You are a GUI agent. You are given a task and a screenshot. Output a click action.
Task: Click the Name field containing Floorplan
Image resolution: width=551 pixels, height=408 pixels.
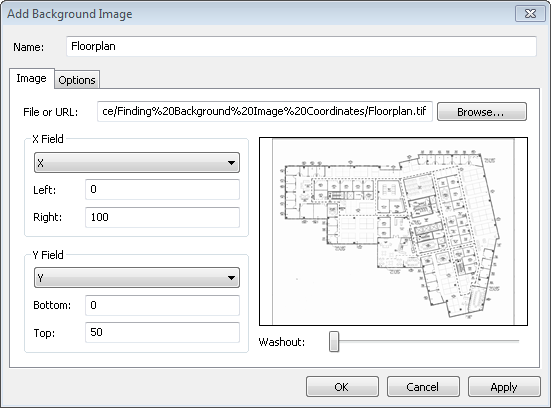pyautogui.click(x=301, y=46)
